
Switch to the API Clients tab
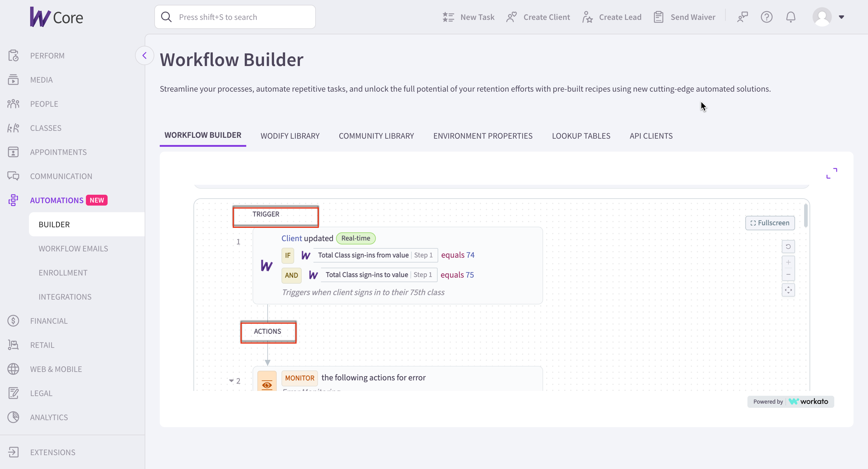tap(651, 136)
